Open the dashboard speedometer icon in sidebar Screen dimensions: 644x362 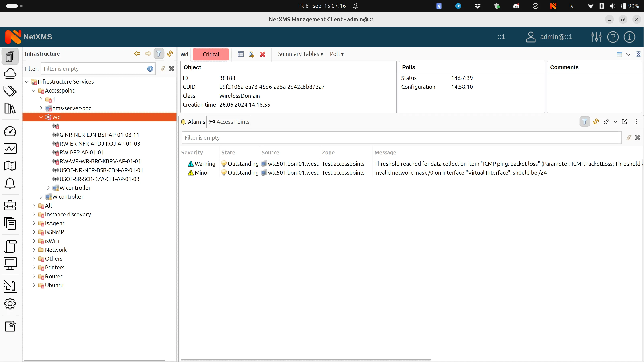(x=10, y=131)
